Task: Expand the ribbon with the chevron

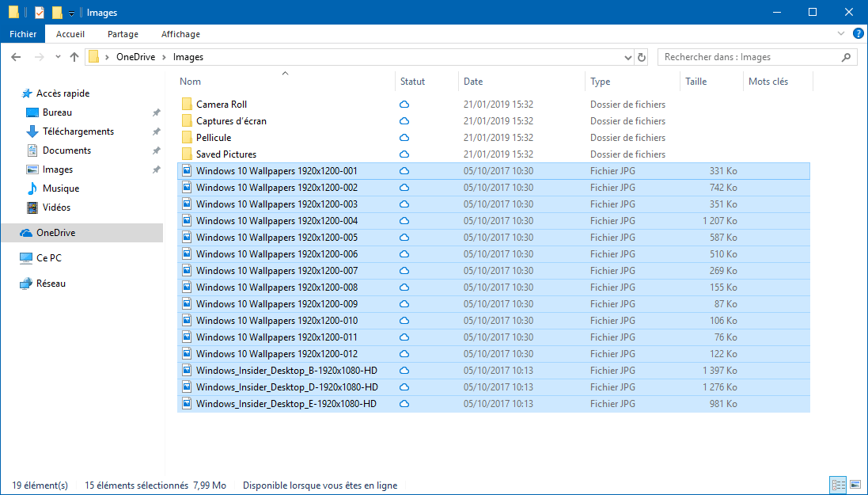Action: point(841,34)
